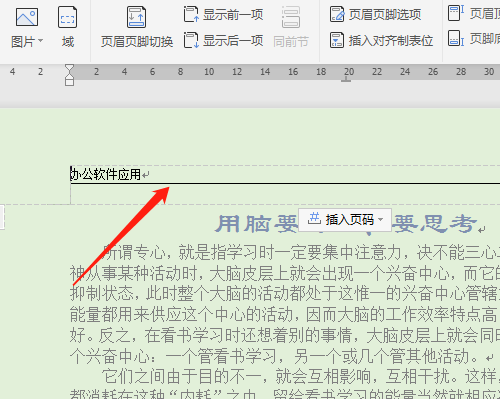Click the 插入页码 button

pyautogui.click(x=345, y=220)
